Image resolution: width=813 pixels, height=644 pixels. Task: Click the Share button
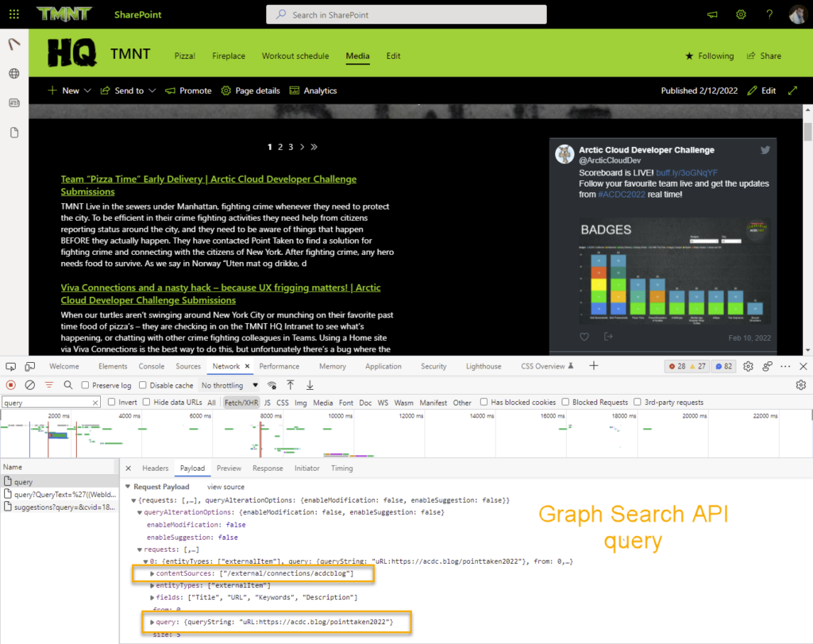[764, 56]
